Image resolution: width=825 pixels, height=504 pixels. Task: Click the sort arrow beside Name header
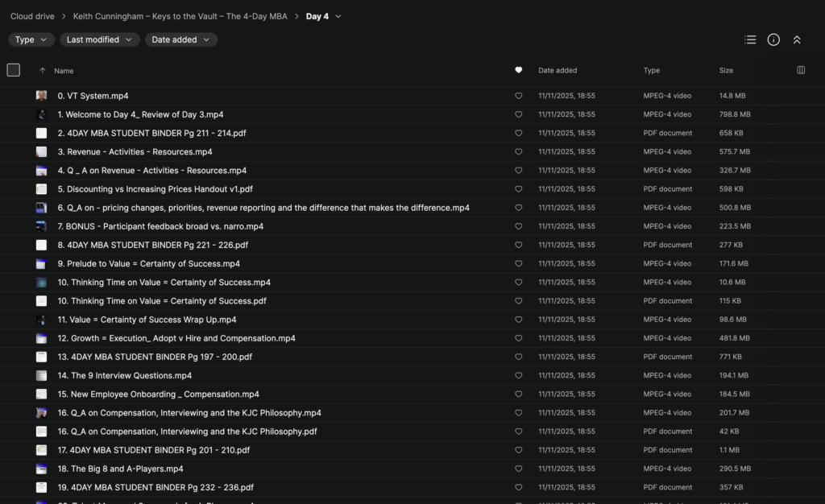[43, 71]
